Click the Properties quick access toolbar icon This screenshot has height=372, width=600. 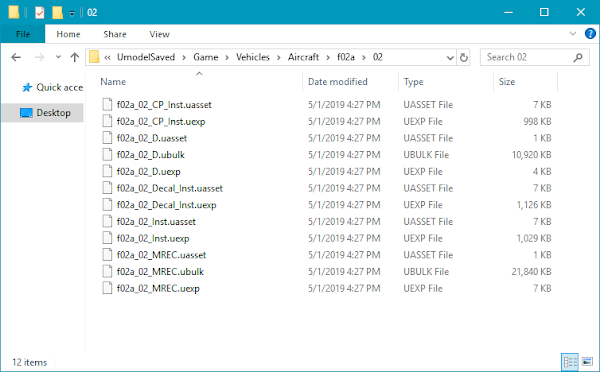click(40, 13)
